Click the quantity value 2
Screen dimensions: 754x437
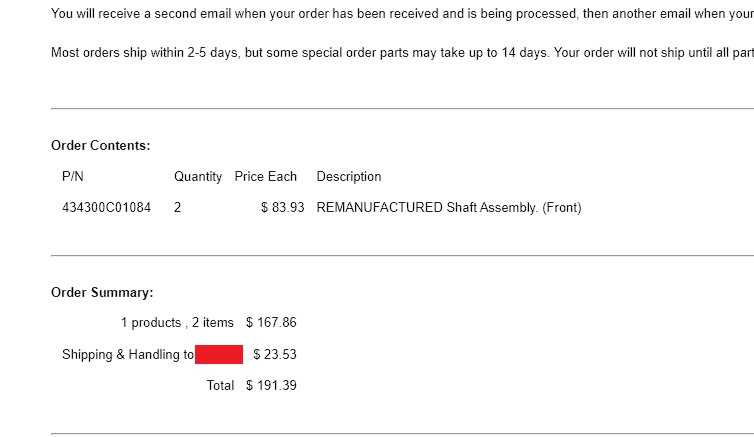coord(177,207)
